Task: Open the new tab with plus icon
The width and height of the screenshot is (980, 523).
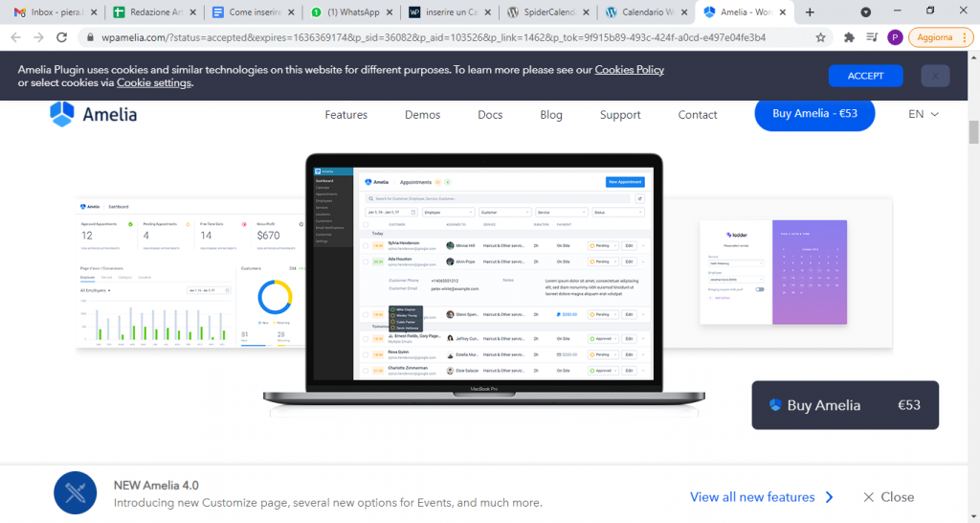Action: click(x=810, y=11)
